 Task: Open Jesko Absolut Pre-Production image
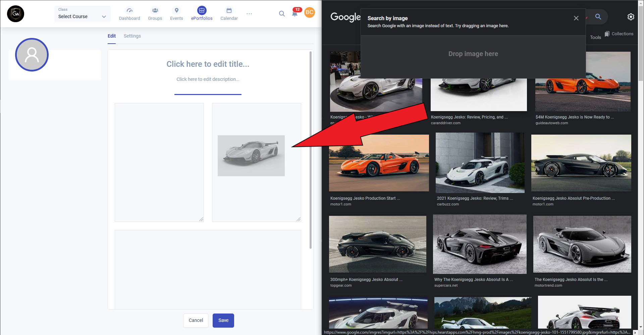tap(581, 163)
